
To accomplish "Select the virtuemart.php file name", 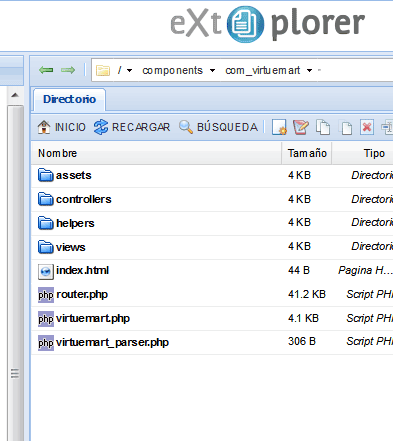I will click(93, 319).
